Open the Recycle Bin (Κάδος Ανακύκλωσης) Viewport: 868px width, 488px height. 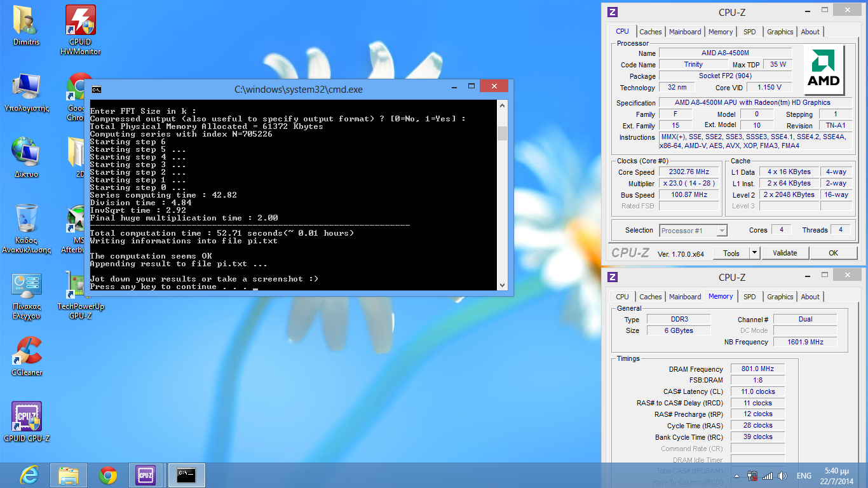26,228
